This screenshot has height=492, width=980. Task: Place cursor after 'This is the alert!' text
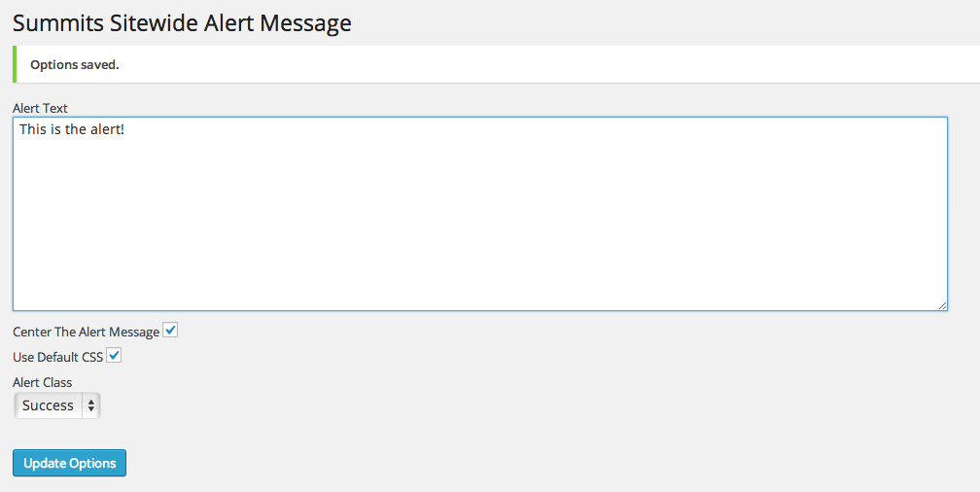[125, 129]
